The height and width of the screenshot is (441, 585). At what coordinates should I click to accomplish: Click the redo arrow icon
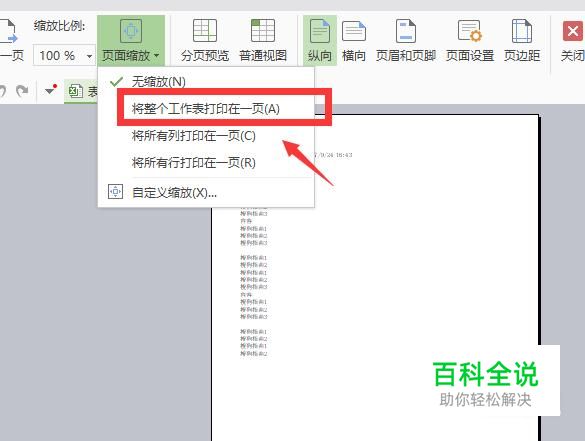pyautogui.click(x=22, y=91)
